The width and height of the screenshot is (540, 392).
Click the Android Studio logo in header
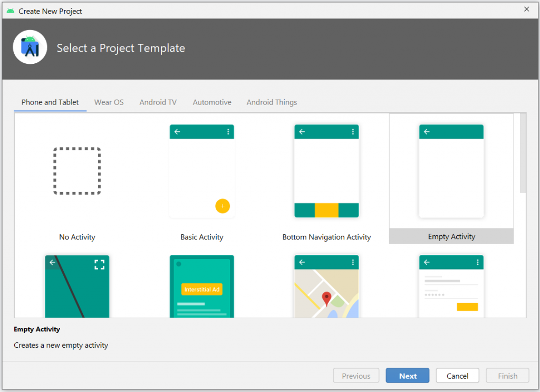(x=30, y=47)
